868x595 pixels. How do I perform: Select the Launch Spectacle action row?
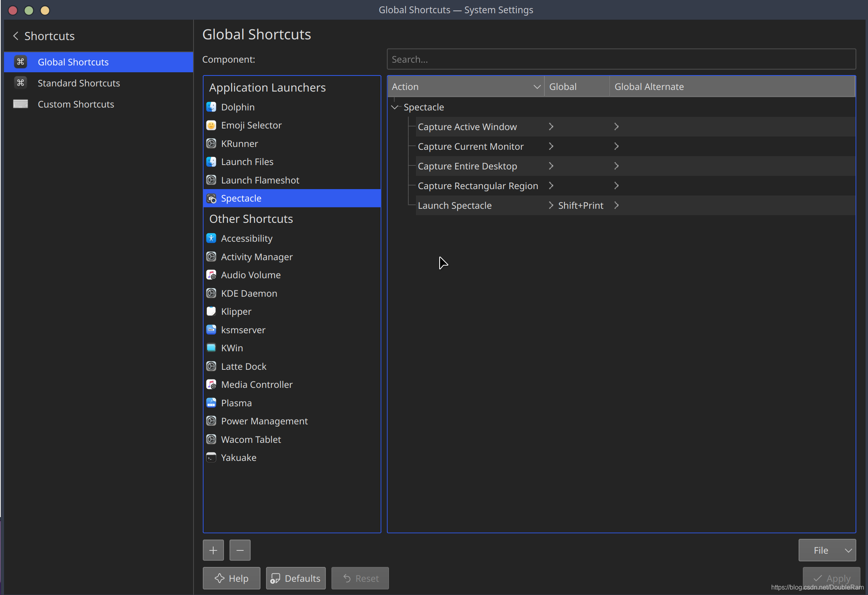635,205
